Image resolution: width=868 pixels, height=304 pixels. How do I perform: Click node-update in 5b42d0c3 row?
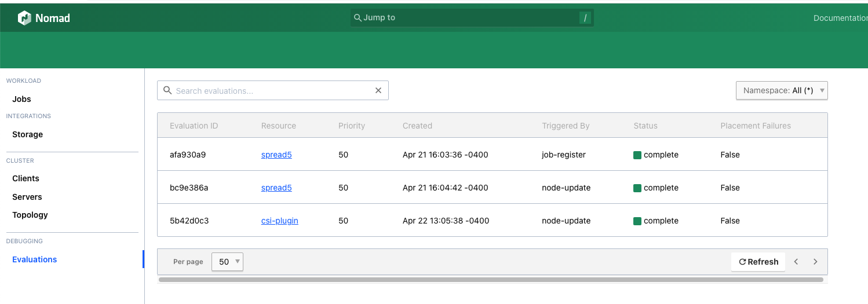coord(566,221)
